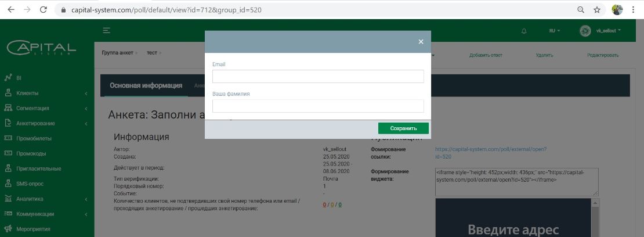644x237 pixels.
Task: Click the Мероприятия megaphone icon
Action: click(8, 229)
